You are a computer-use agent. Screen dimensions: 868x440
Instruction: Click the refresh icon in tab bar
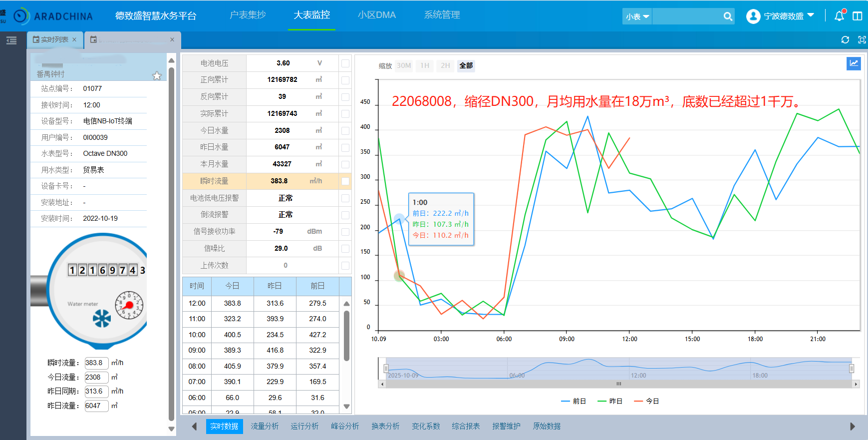pos(845,40)
